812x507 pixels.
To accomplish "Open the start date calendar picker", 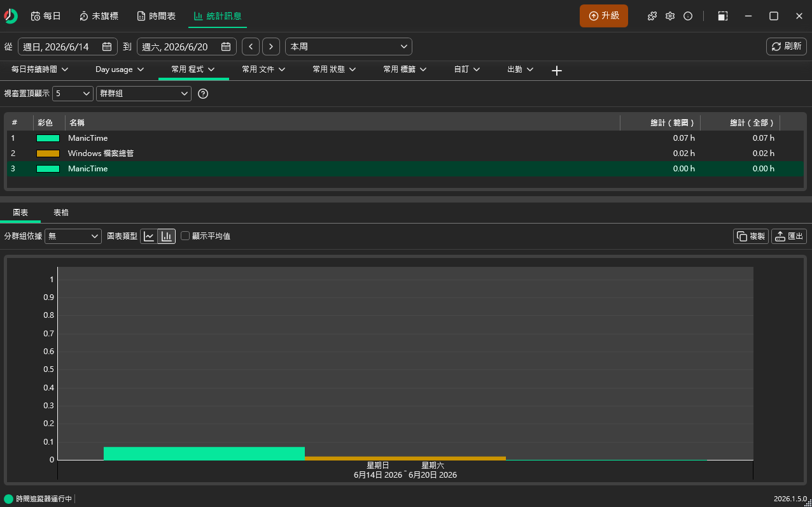I will (107, 46).
